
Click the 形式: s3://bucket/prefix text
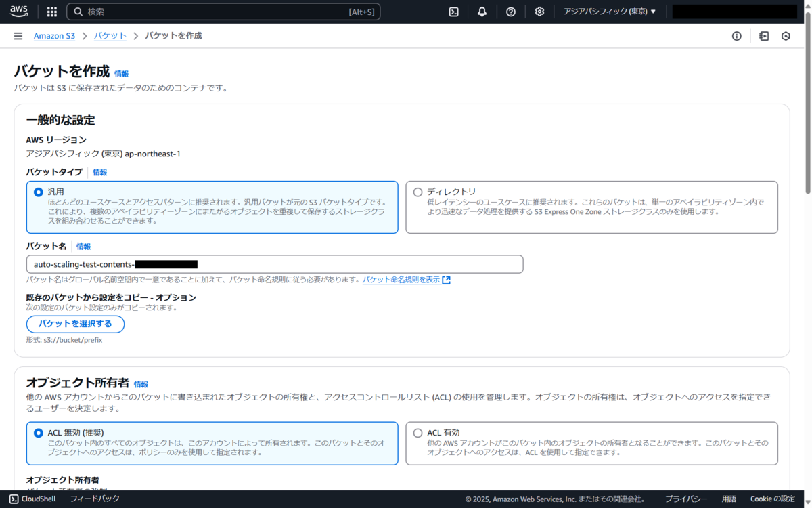[x=64, y=340]
